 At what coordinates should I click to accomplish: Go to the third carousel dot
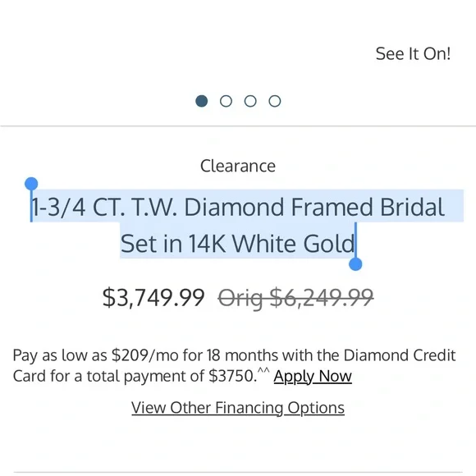[250, 101]
